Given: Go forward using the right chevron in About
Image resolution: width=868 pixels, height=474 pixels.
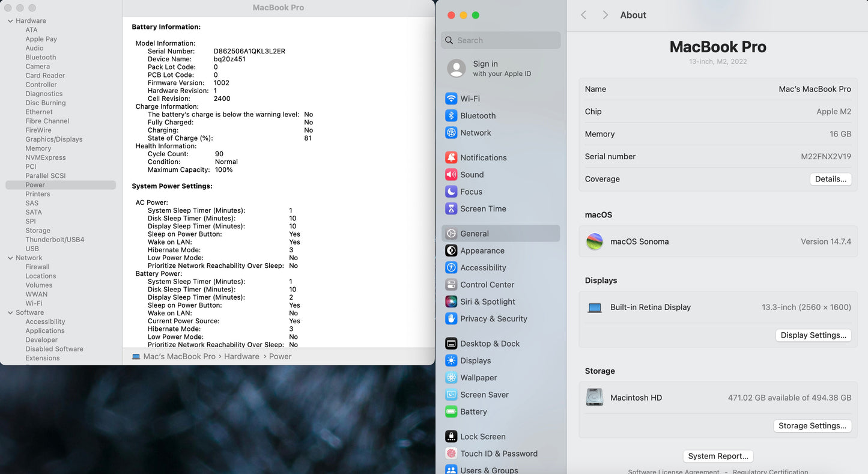Looking at the screenshot, I should 605,15.
